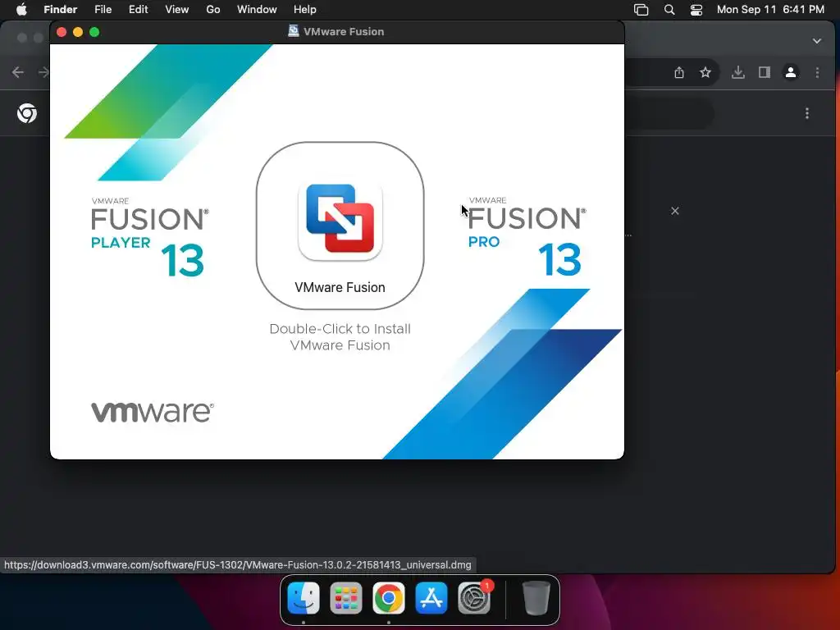Click the Stage Manager icon in menu bar
This screenshot has width=840, height=630.
coord(641,10)
